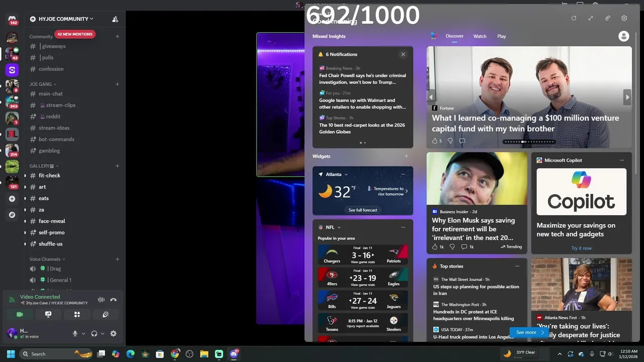Switch to the Discover tab
The image size is (644, 362).
point(454,36)
